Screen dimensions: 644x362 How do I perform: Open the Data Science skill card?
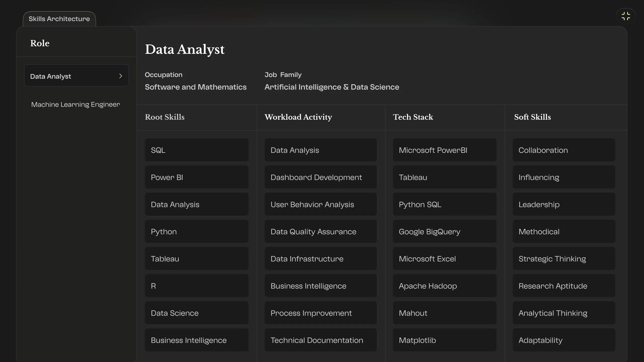tap(196, 313)
